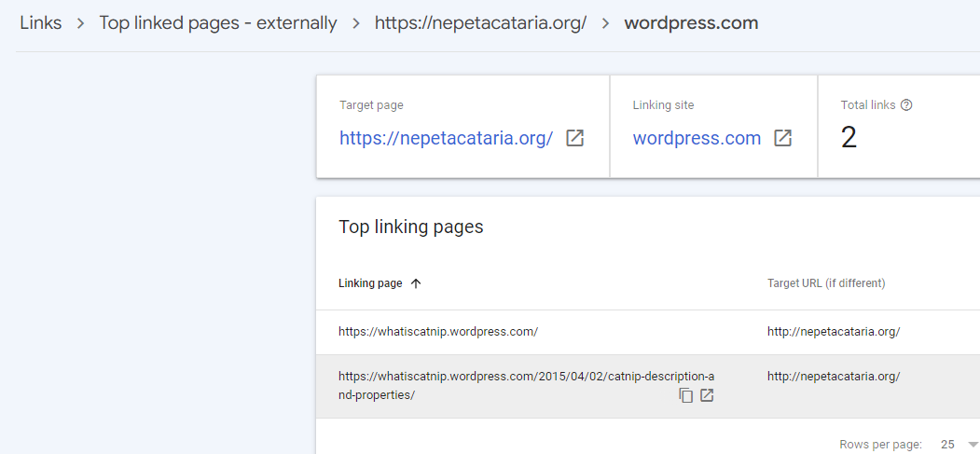Viewport: 980px width, 454px height.
Task: Click the Target page label
Action: coord(371,105)
